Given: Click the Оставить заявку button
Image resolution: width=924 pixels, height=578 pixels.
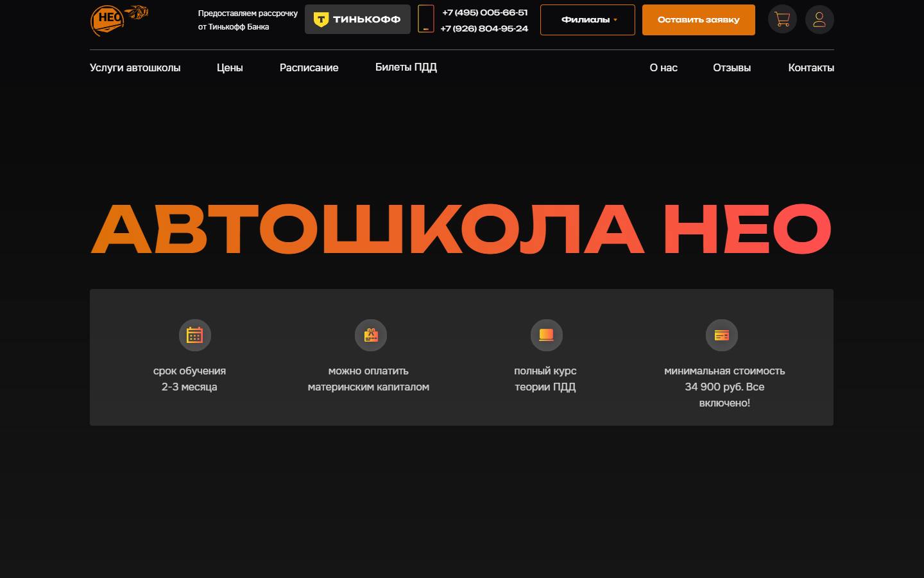Looking at the screenshot, I should 699,20.
